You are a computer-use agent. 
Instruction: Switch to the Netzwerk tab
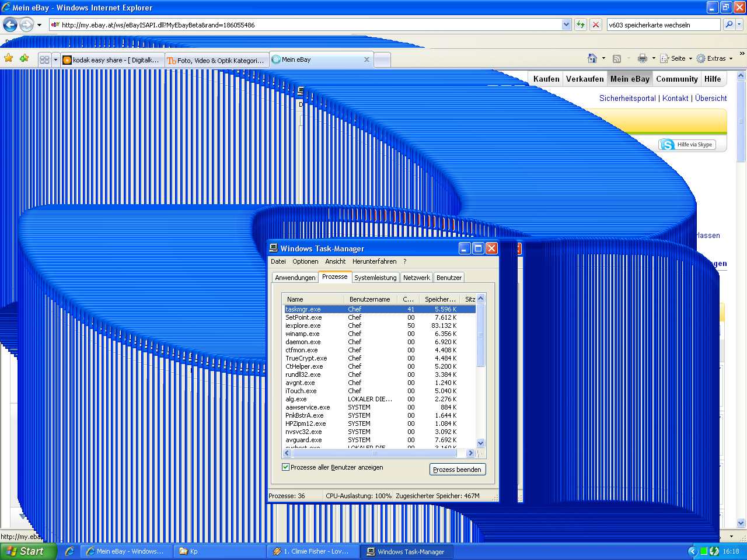coord(417,278)
